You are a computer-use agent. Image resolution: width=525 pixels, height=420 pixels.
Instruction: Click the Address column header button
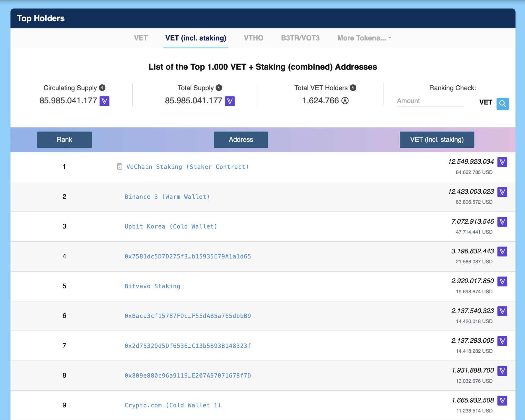[x=241, y=139]
